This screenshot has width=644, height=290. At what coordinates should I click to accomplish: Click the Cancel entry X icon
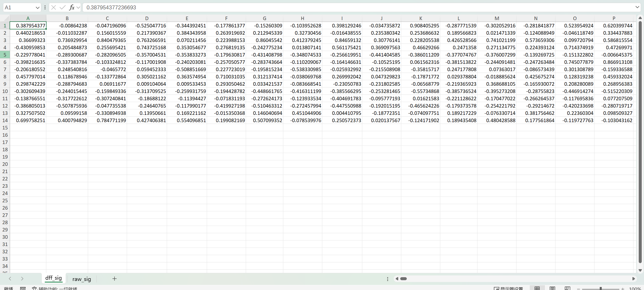coord(54,7)
